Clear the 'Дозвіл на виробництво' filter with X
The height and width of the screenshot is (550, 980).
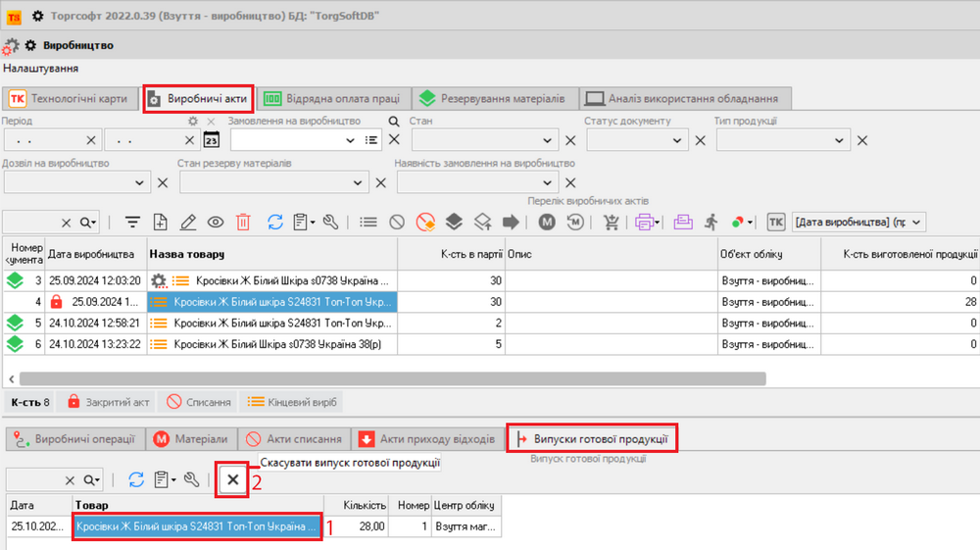pyautogui.click(x=163, y=182)
